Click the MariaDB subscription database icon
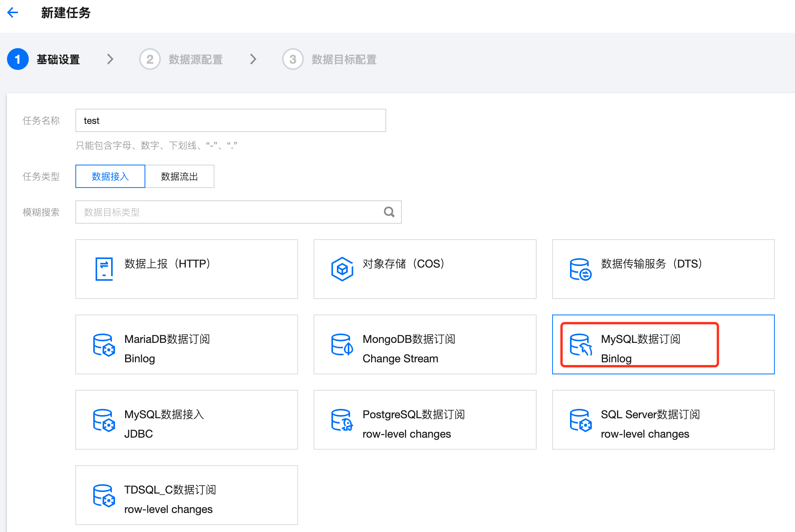 pos(104,345)
